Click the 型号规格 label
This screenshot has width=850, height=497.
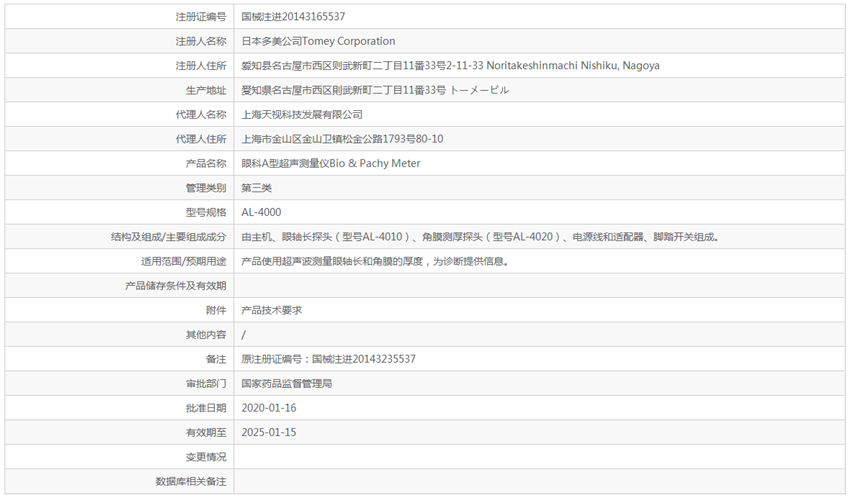[x=206, y=212]
